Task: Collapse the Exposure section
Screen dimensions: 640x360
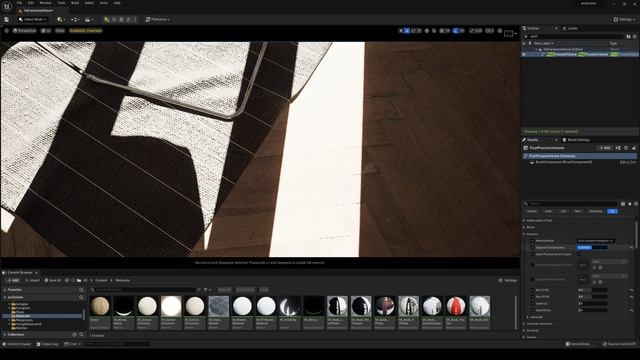Action: click(x=524, y=234)
